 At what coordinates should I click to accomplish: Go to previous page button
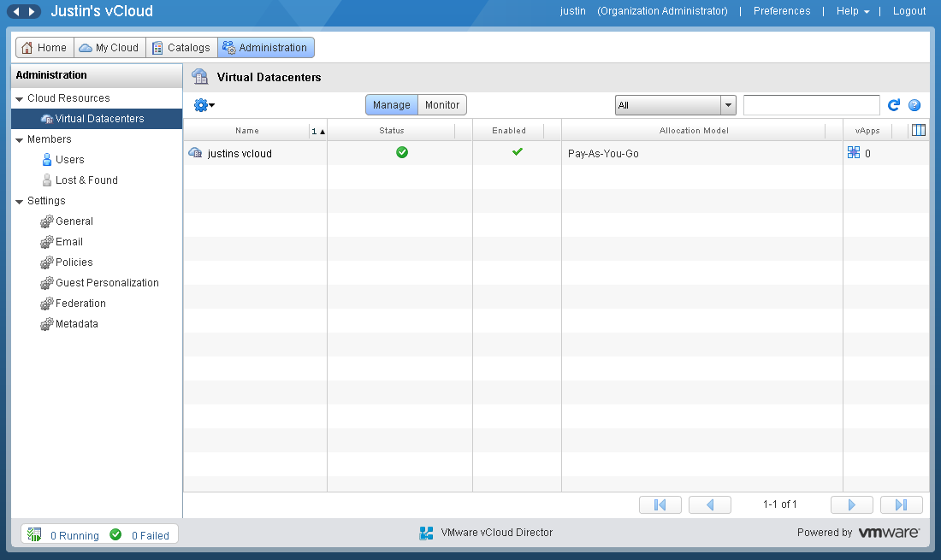(x=710, y=504)
